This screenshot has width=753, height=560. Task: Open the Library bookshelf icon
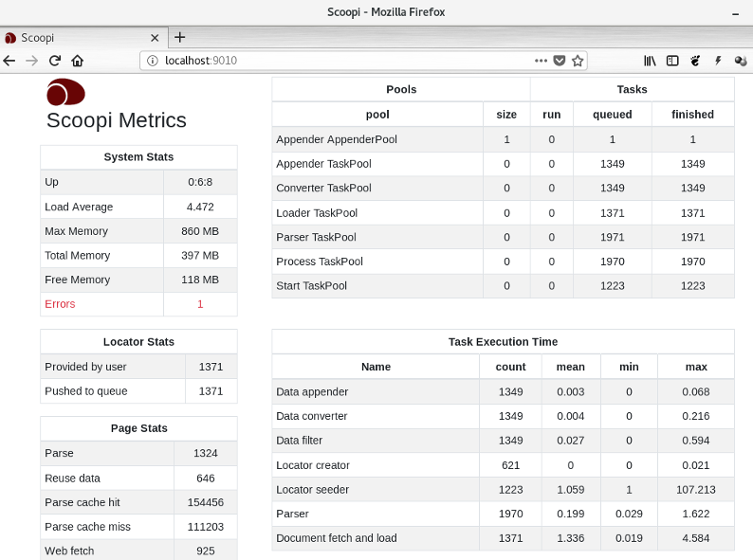(650, 61)
